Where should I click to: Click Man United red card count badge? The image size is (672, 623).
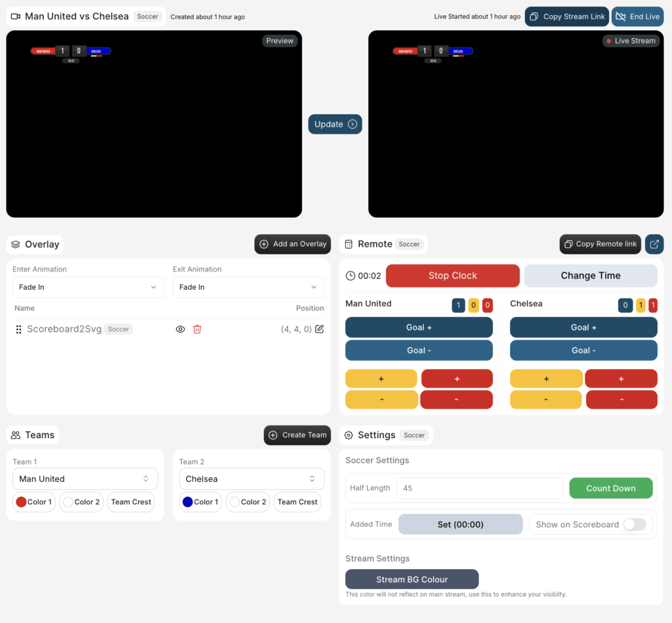pyautogui.click(x=488, y=306)
